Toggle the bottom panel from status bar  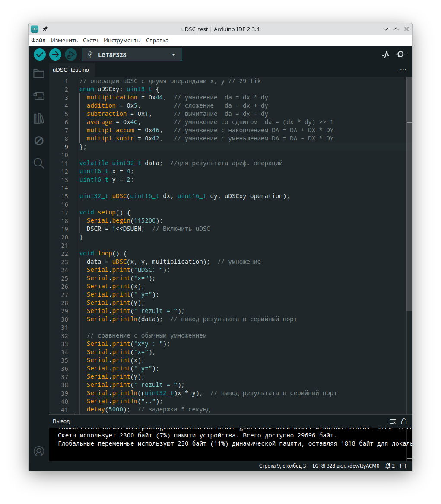coord(403,466)
